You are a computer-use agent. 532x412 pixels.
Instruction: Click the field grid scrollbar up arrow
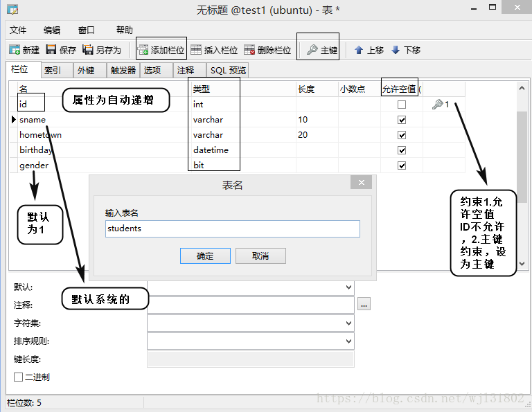[522, 88]
